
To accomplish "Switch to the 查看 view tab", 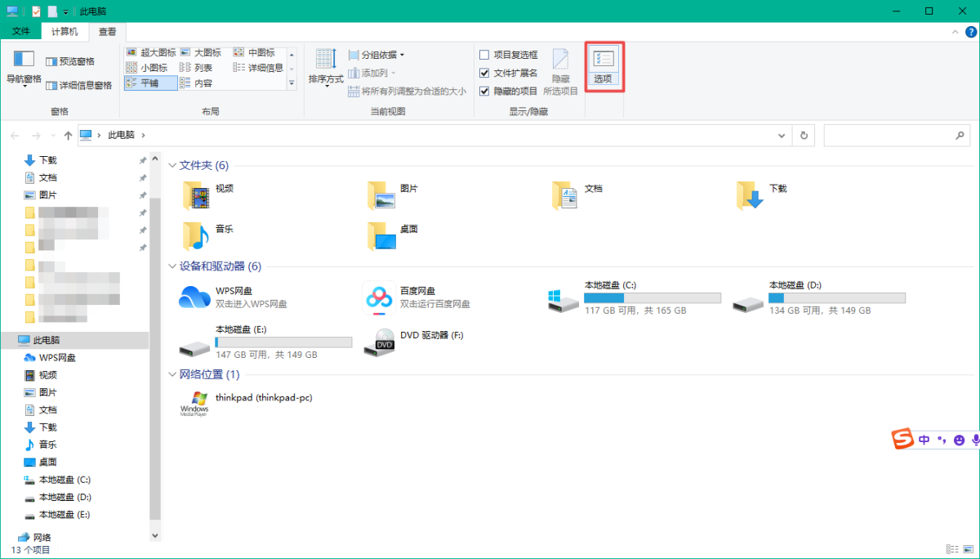I will click(x=107, y=31).
